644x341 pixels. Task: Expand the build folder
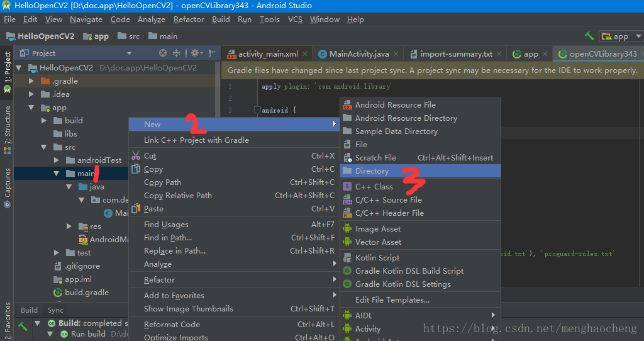click(x=44, y=120)
